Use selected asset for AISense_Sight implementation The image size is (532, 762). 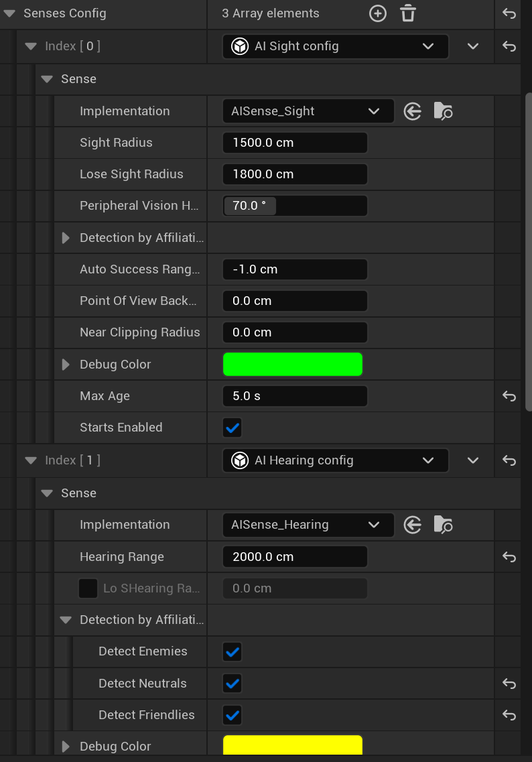pyautogui.click(x=413, y=111)
